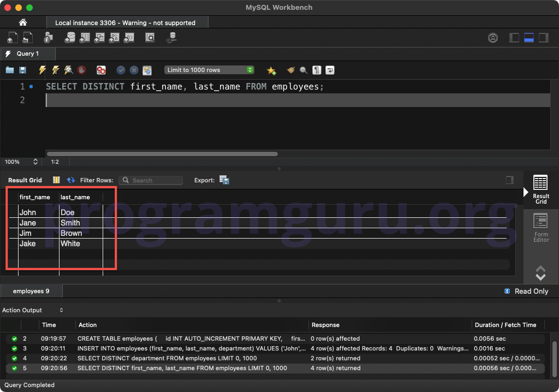Toggle Read Only mode on the result set

tap(526, 291)
